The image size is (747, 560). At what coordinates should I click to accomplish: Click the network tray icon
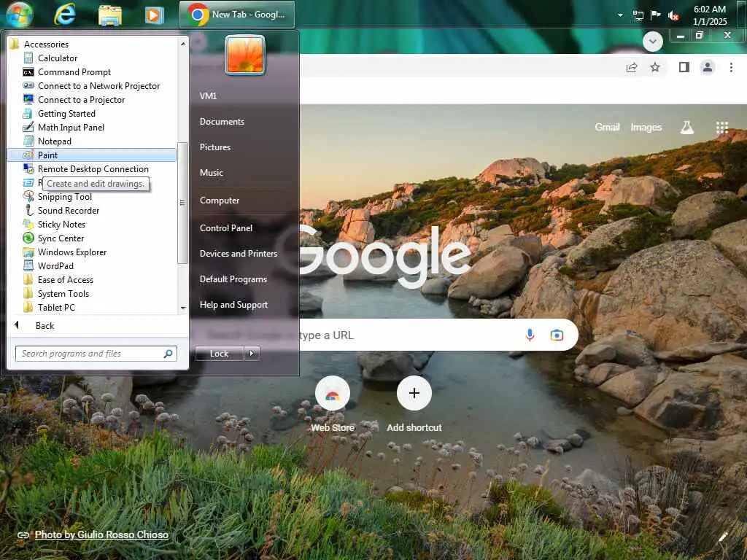click(x=638, y=16)
